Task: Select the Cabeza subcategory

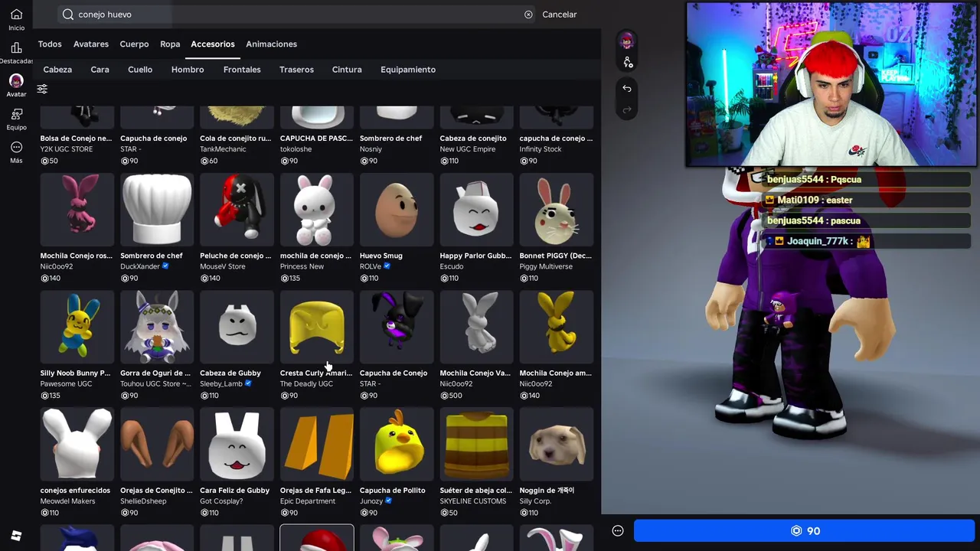Action: pyautogui.click(x=57, y=70)
